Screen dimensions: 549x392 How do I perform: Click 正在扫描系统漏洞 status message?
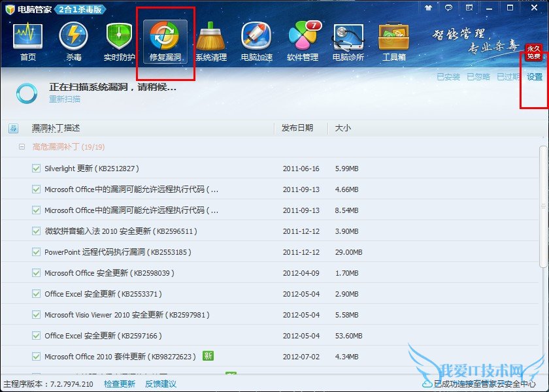(x=112, y=87)
